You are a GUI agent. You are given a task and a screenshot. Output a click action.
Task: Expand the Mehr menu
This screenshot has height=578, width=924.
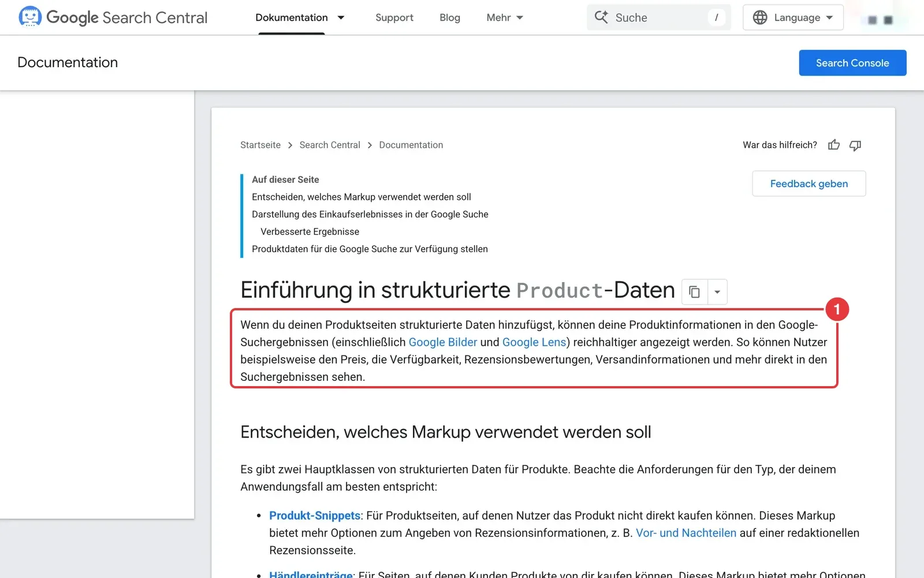pyautogui.click(x=505, y=17)
